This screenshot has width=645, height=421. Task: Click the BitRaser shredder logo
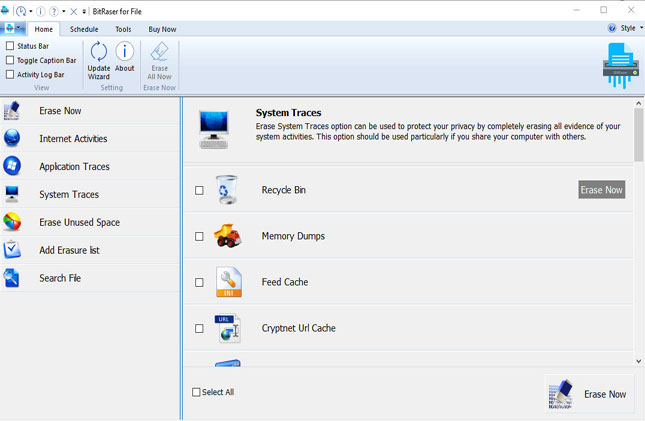click(x=621, y=65)
